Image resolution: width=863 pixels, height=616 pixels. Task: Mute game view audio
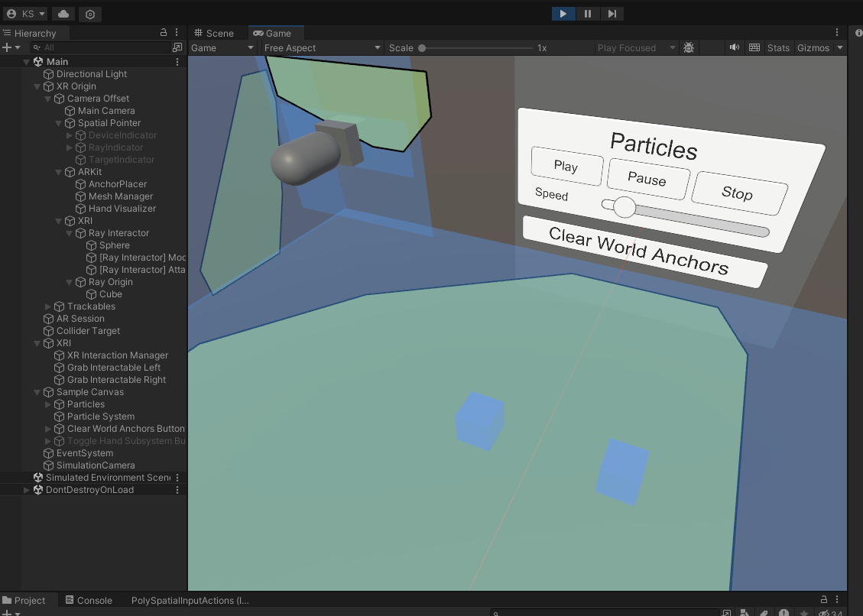coord(734,47)
